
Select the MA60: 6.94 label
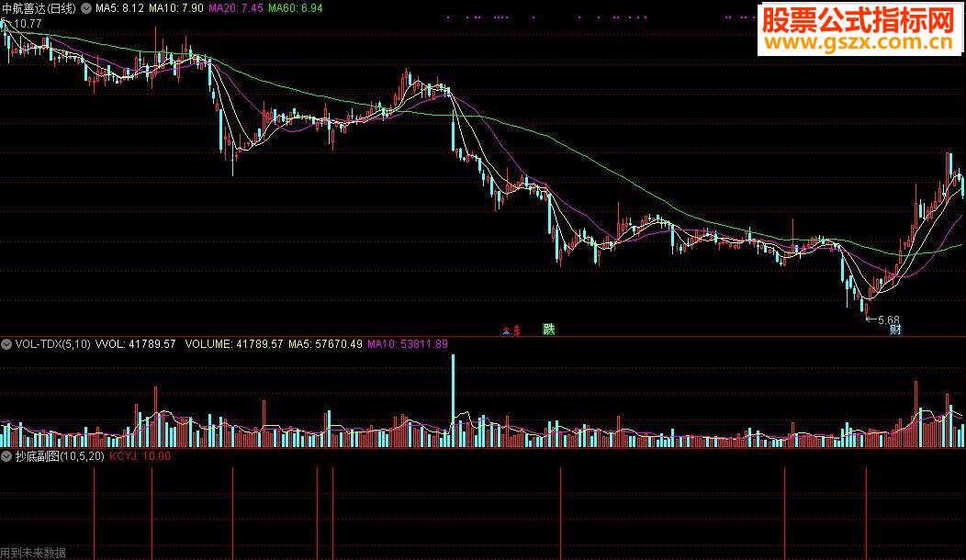[295, 8]
